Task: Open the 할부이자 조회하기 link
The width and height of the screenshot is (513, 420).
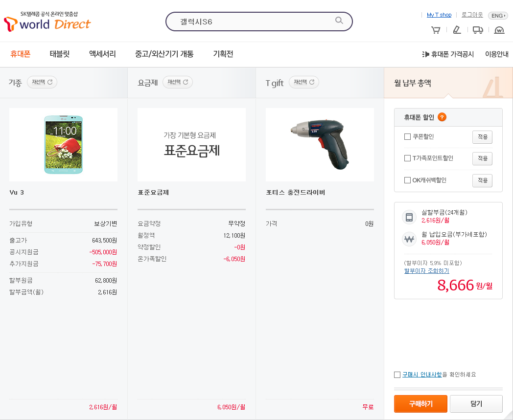Action: [426, 271]
